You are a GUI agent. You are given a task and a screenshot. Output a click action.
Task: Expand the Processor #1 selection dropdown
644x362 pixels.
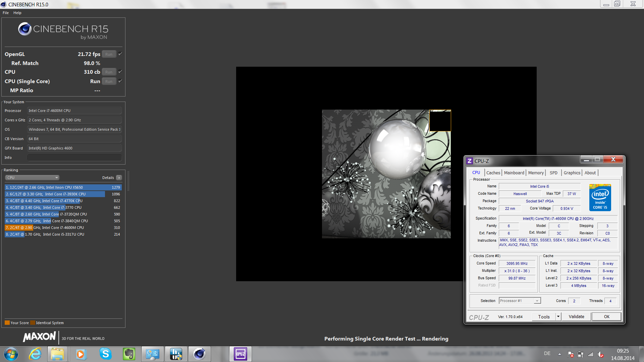point(537,301)
